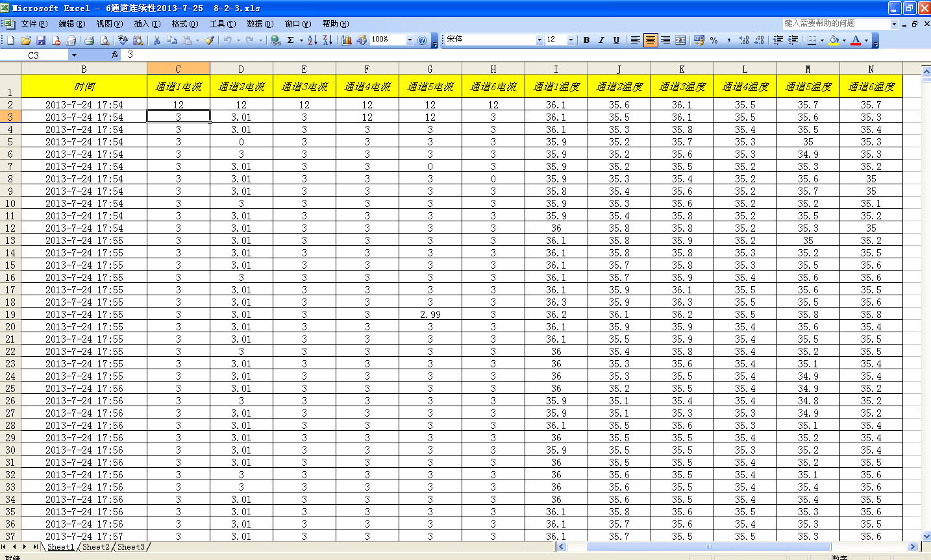Click the yellow Fill Color bucket
Screen dimensions: 931x560
[x=834, y=40]
